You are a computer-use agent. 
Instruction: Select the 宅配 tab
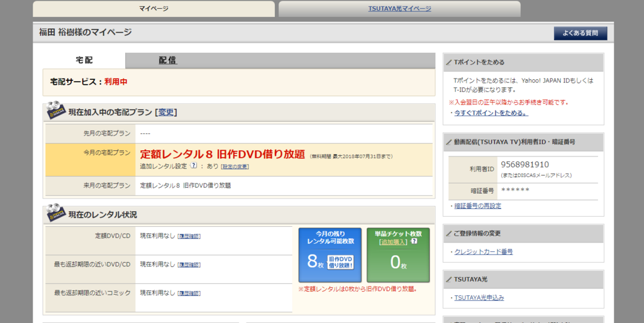pyautogui.click(x=84, y=60)
